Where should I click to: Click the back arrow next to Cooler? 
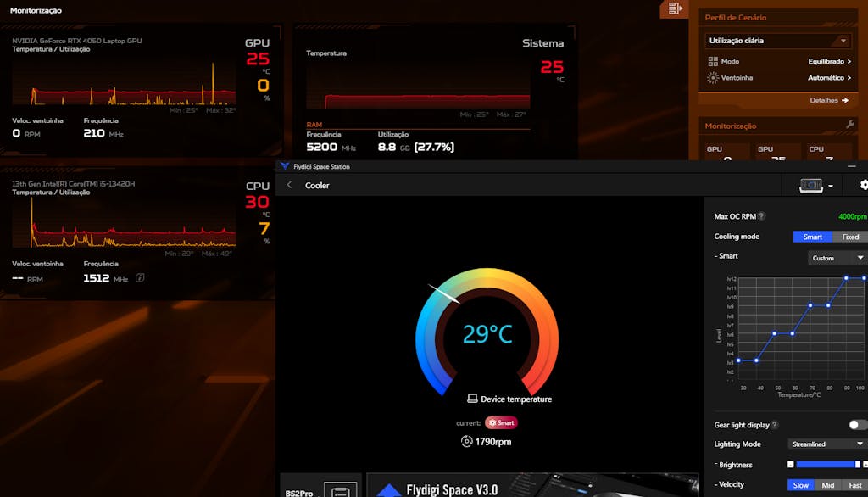[x=289, y=185]
